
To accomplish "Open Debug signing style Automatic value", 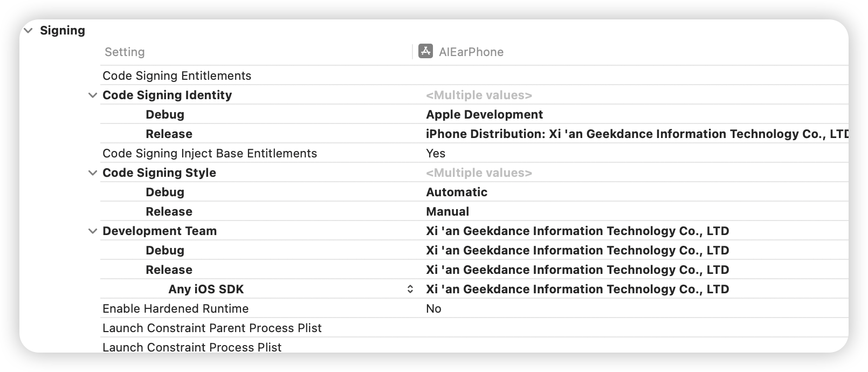I will 457,192.
